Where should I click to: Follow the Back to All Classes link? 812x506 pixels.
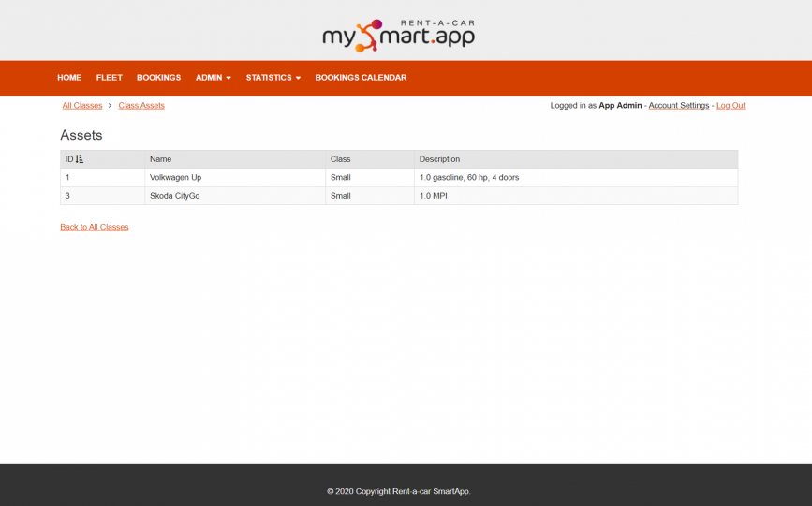pyautogui.click(x=95, y=227)
